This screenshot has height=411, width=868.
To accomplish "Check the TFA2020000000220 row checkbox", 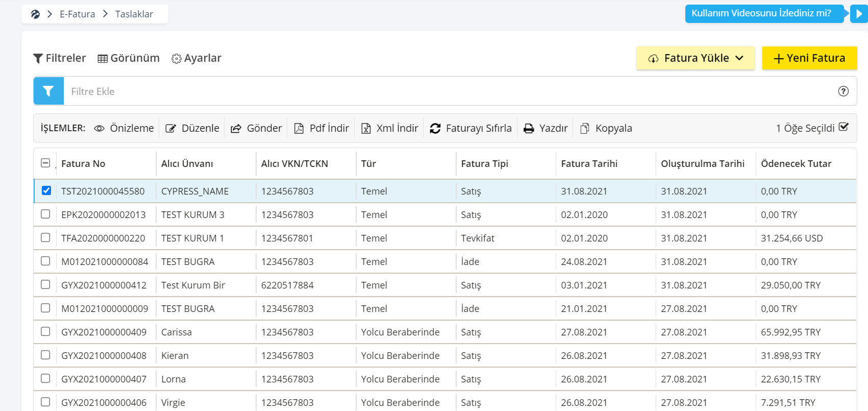I will pyautogui.click(x=45, y=237).
